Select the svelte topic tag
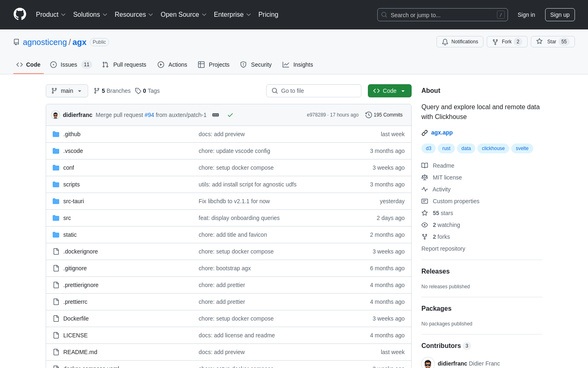Image resolution: width=588 pixels, height=368 pixels. [x=522, y=148]
